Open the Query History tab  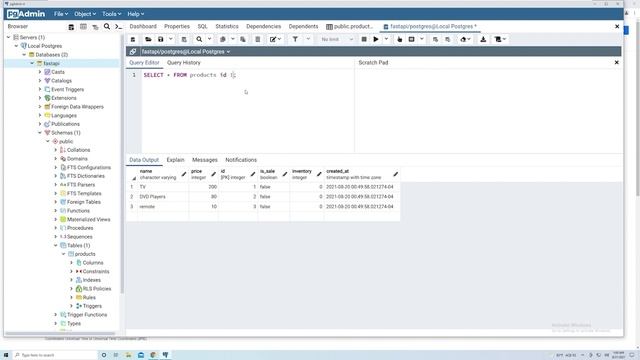184,62
